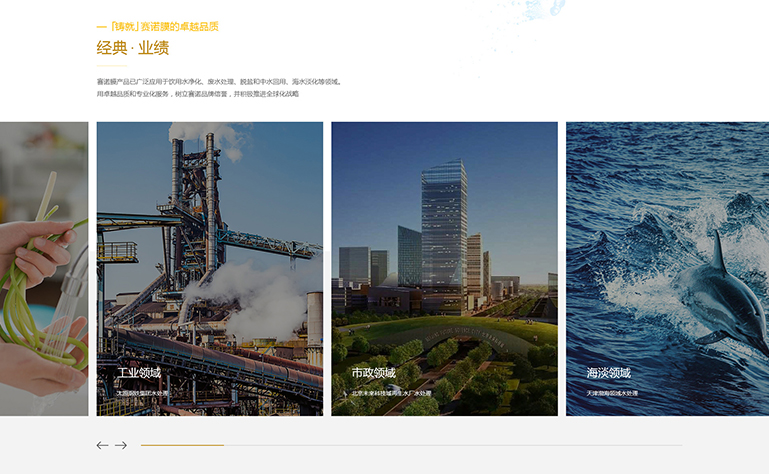Click the gold 「铸就」赛诺膜的卓越品质 tagline

coord(162,27)
